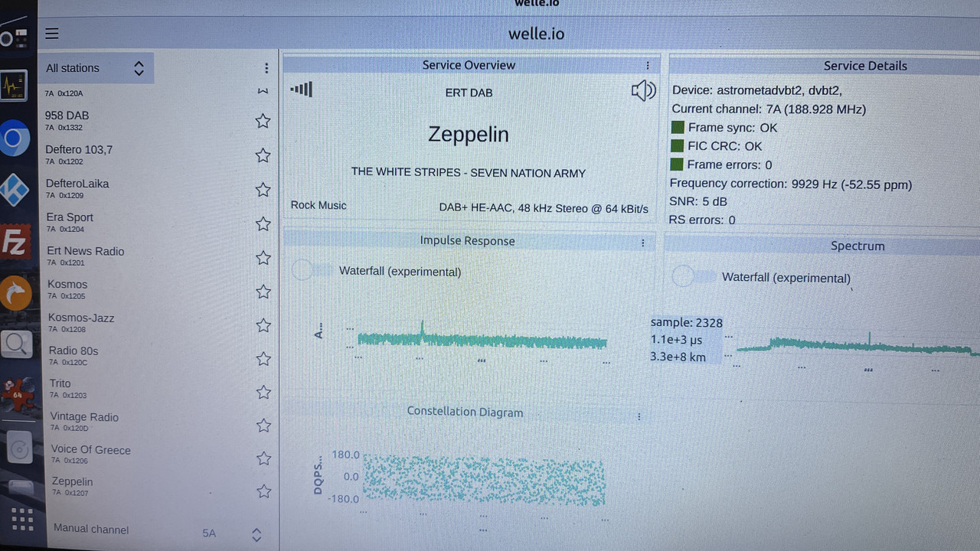980x551 pixels.
Task: Expand the All stations dropdown
Action: coord(96,68)
